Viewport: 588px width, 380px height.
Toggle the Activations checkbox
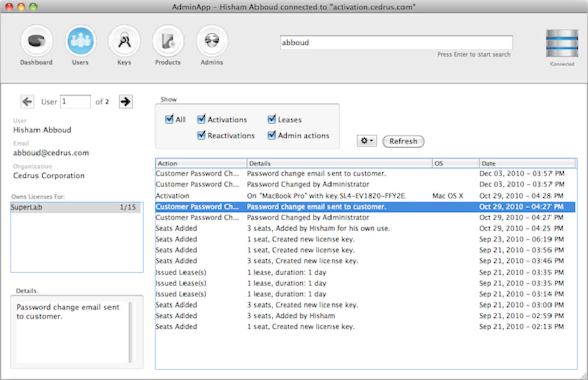[x=201, y=120]
